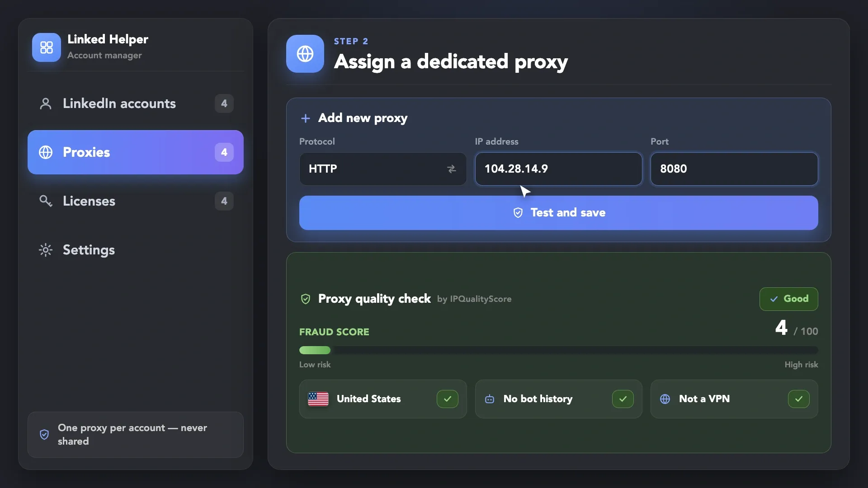Click the LinkedIn accounts count badge
This screenshot has width=868, height=488.
click(224, 103)
